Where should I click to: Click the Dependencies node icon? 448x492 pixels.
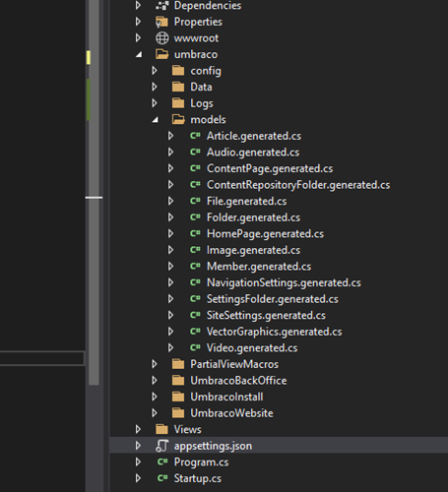tap(162, 5)
